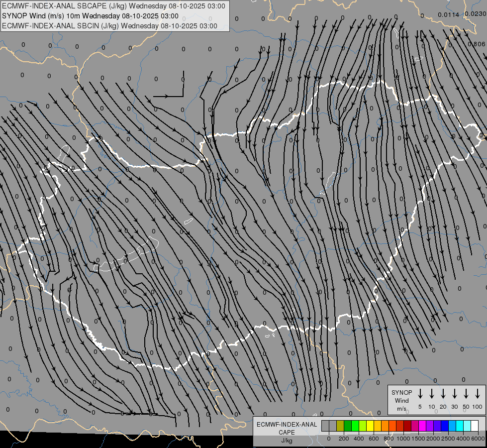
Task: Select the olive CAPE swatch before 200
Action: tap(340, 426)
